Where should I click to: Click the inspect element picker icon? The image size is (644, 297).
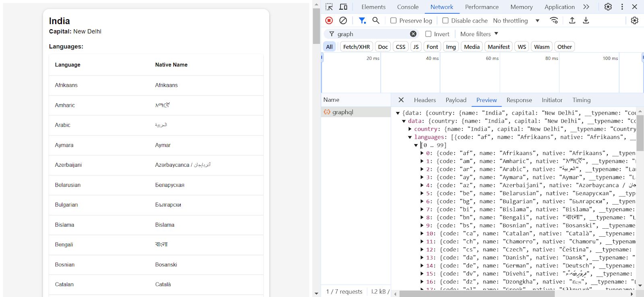point(329,7)
